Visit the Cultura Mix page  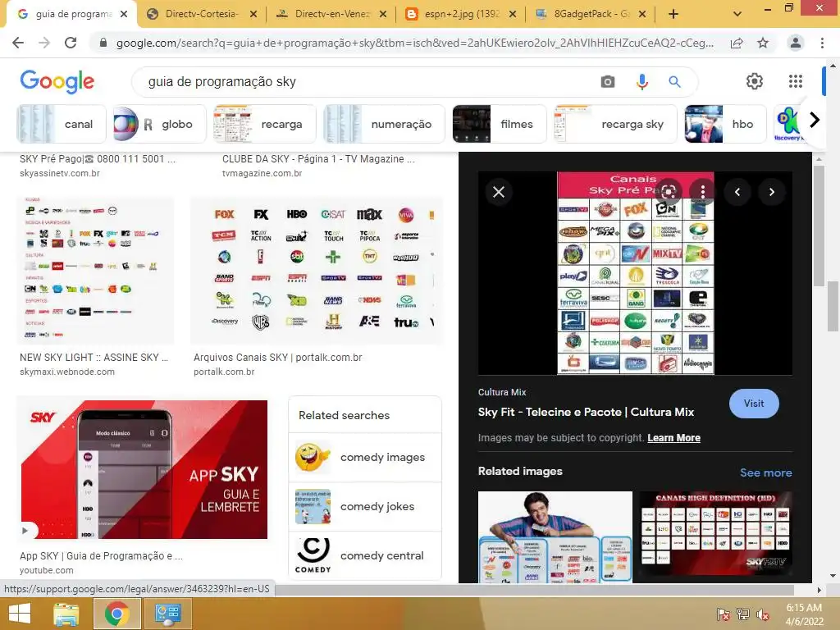[754, 404]
